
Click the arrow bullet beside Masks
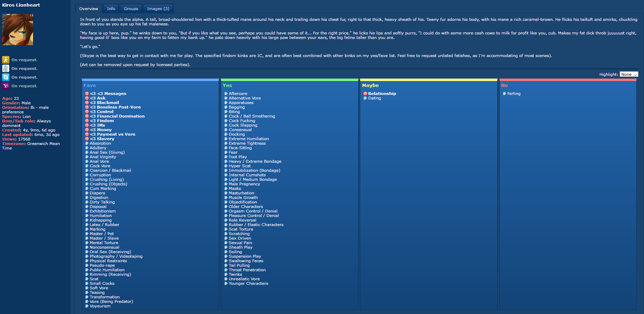(x=226, y=188)
